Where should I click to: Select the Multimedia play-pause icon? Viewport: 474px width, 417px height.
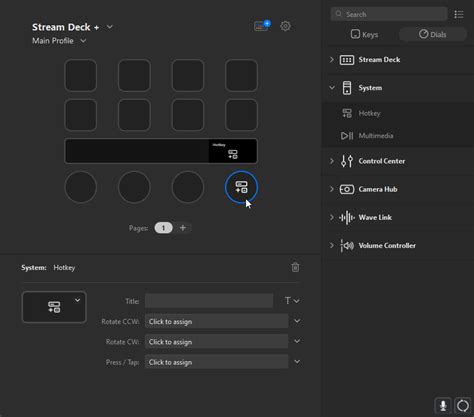(347, 136)
